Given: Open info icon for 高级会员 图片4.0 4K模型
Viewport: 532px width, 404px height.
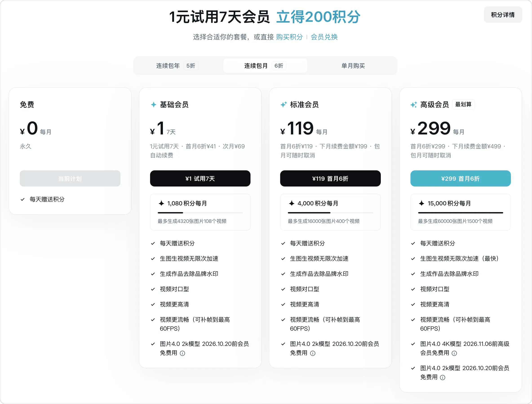Looking at the screenshot, I should tap(454, 353).
